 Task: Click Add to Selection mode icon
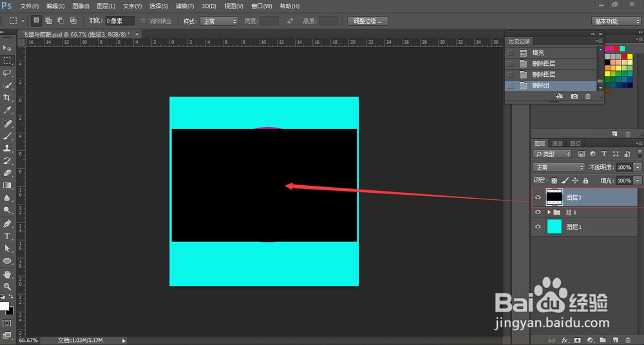48,21
